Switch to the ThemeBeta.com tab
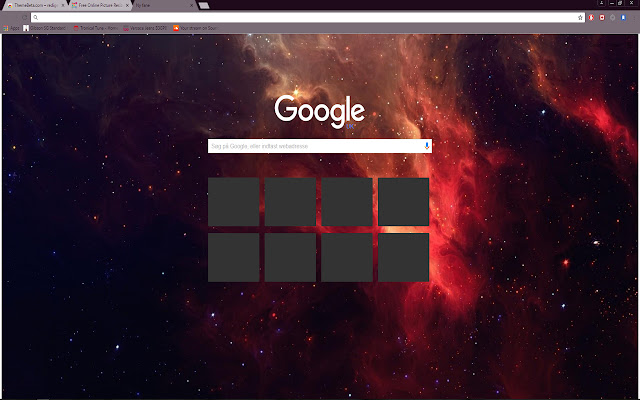 point(35,5)
